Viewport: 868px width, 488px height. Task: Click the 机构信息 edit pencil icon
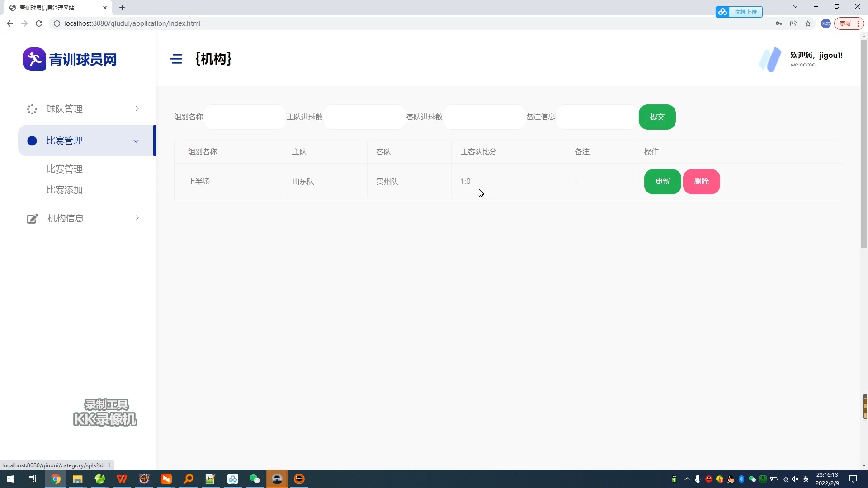(32, 219)
